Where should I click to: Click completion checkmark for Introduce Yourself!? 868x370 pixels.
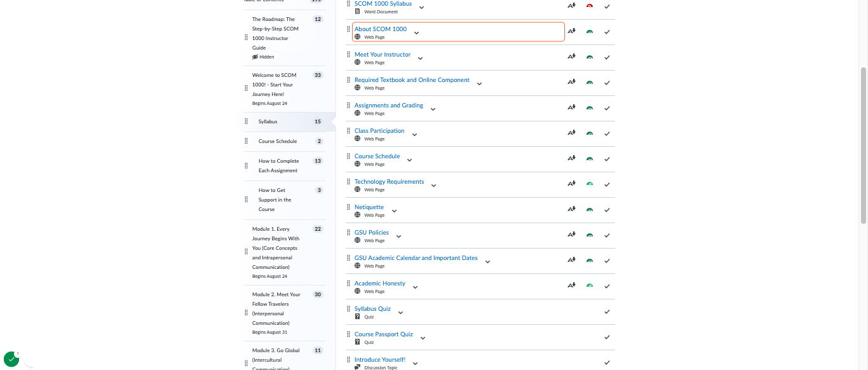click(607, 362)
